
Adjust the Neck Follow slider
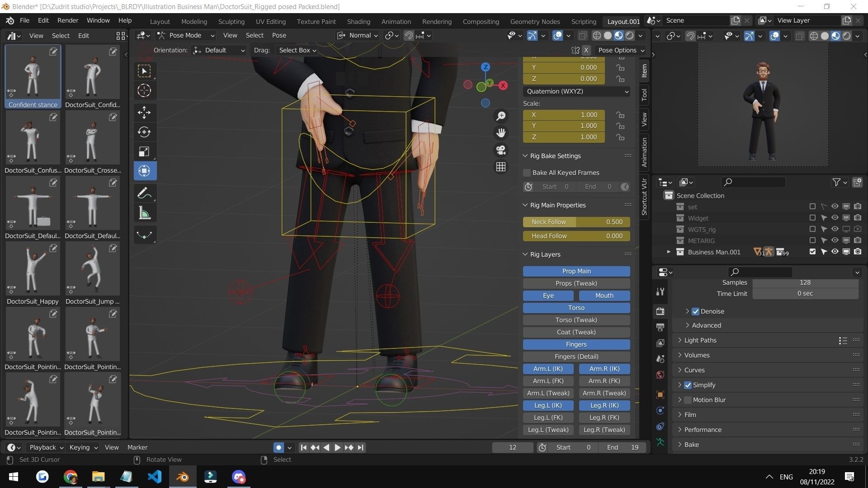[576, 222]
